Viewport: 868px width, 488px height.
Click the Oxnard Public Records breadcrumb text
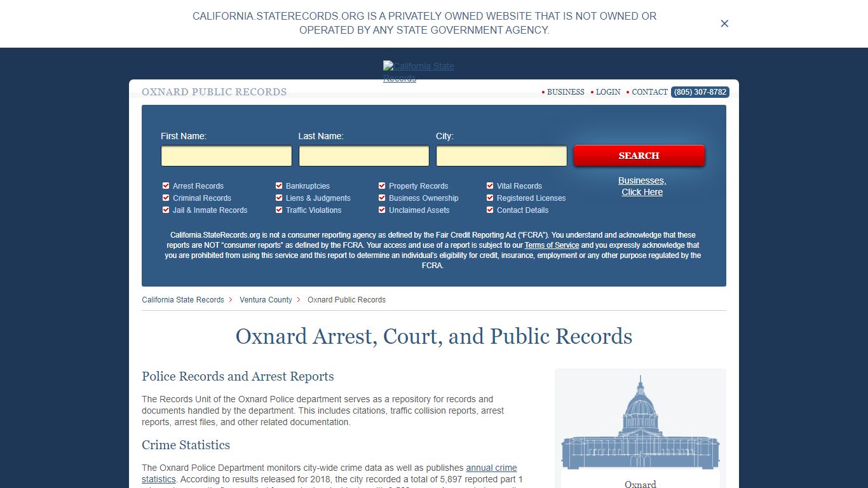coord(346,300)
